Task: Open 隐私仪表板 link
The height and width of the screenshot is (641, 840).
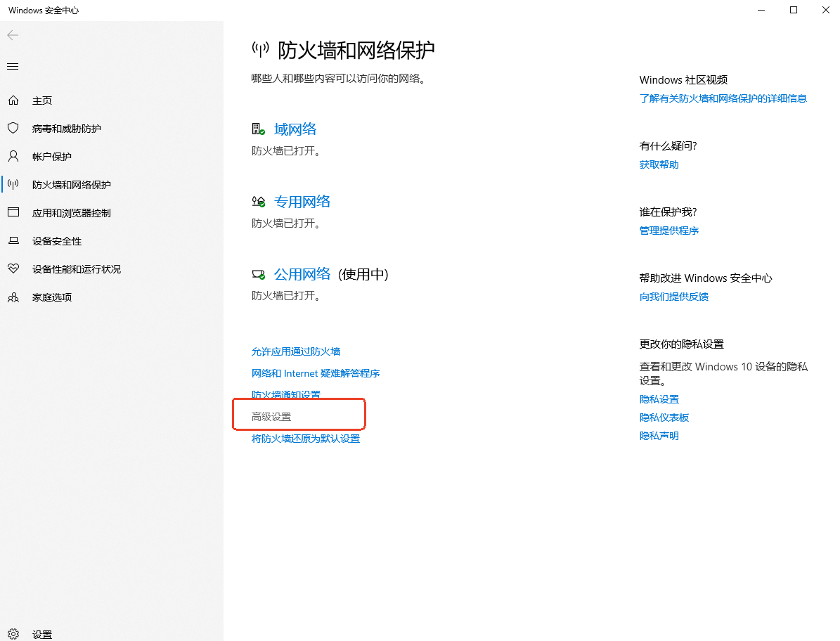Action: click(x=664, y=417)
